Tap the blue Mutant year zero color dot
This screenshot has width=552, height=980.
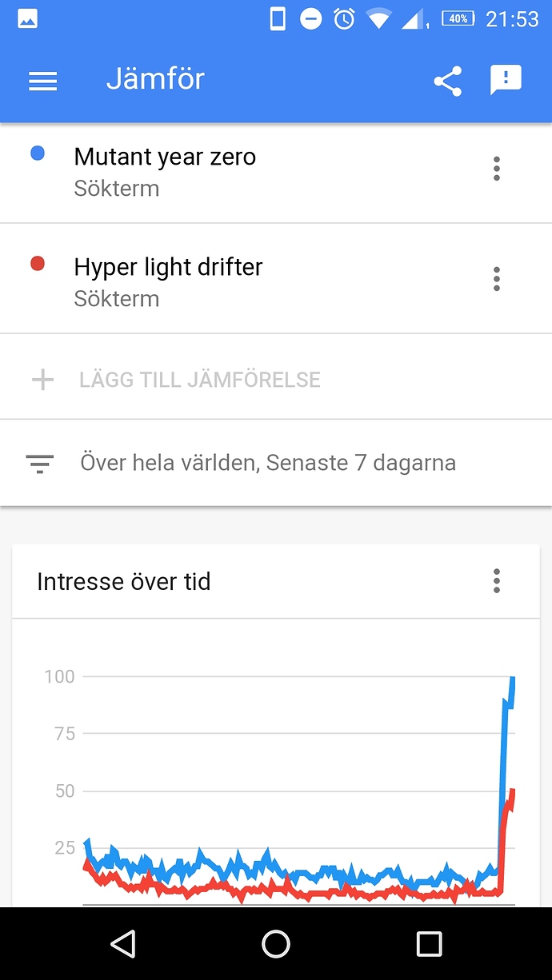38,153
